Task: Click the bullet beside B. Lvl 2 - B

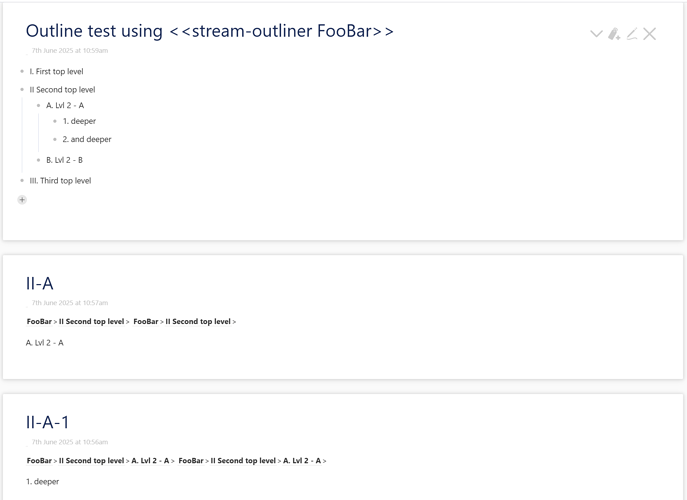Action: click(39, 160)
